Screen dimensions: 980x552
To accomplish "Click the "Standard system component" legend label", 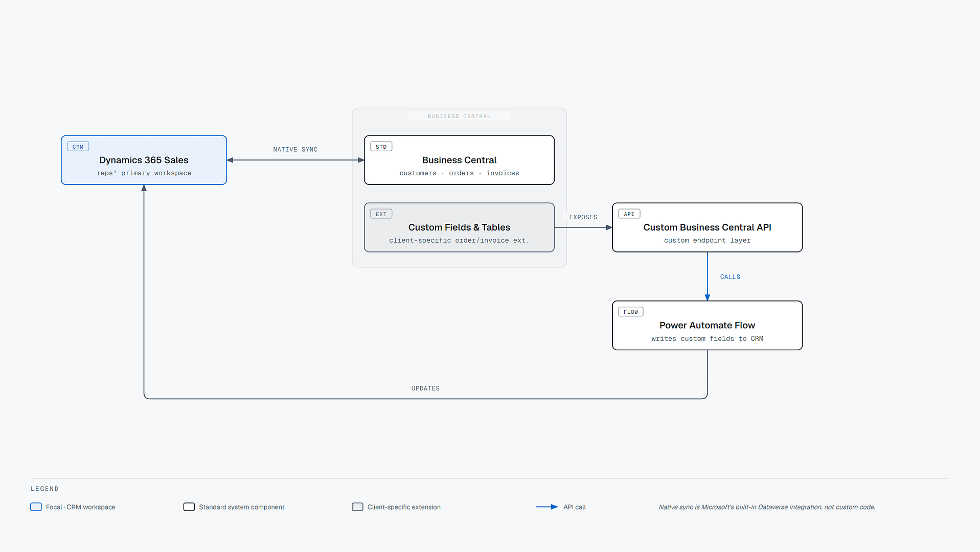I will pos(241,507).
